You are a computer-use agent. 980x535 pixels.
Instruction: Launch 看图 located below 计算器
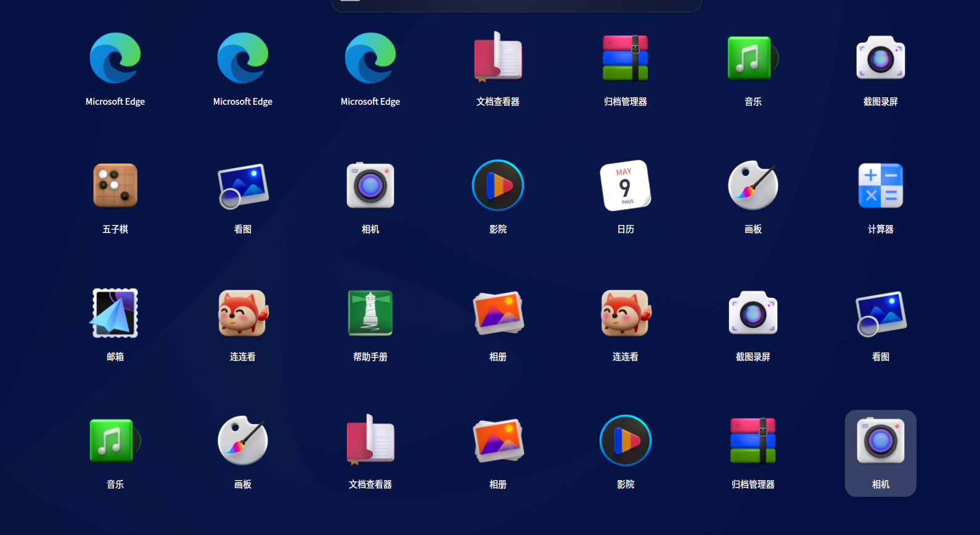point(881,313)
